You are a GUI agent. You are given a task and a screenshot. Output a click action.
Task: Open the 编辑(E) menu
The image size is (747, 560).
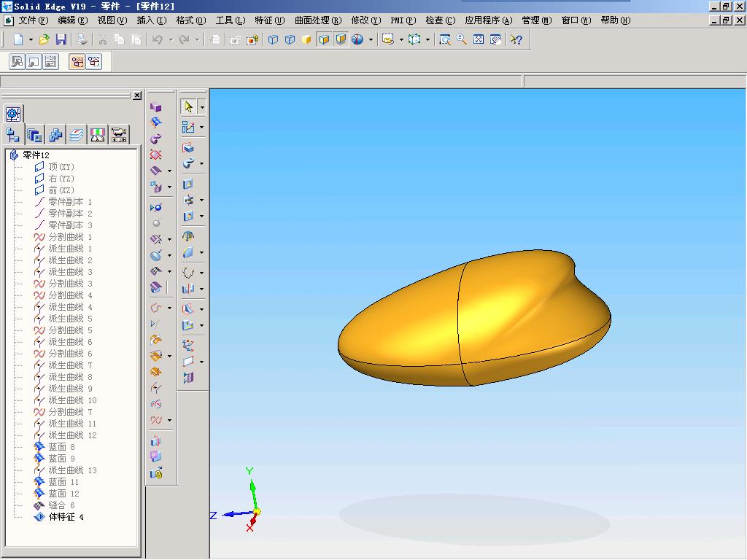click(x=73, y=20)
